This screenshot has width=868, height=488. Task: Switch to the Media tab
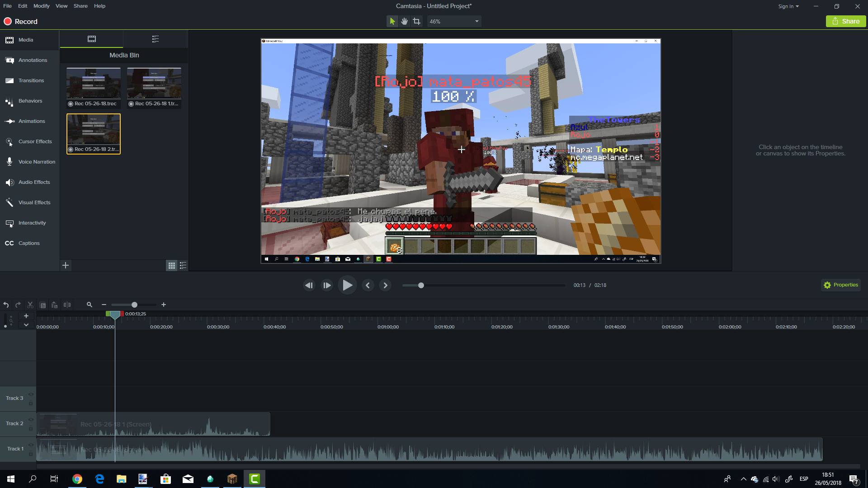(x=29, y=40)
